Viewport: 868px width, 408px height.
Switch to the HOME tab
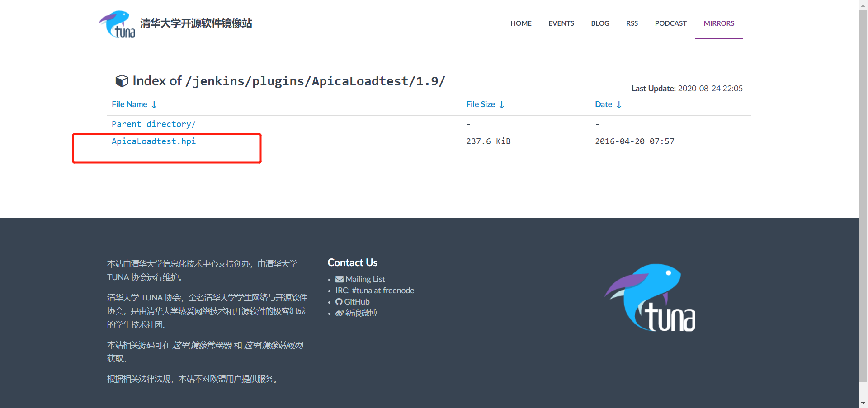521,23
